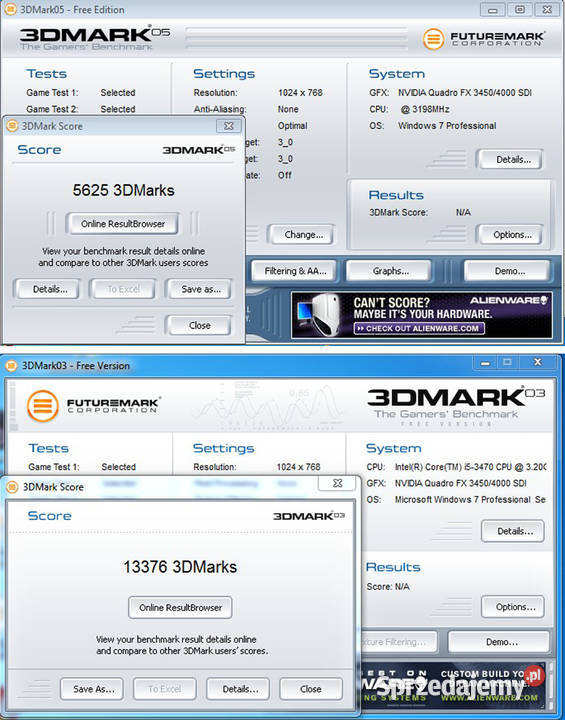Click Alienware banner ad in 3DMark05
Image resolution: width=565 pixels, height=720 pixels.
coord(422,315)
